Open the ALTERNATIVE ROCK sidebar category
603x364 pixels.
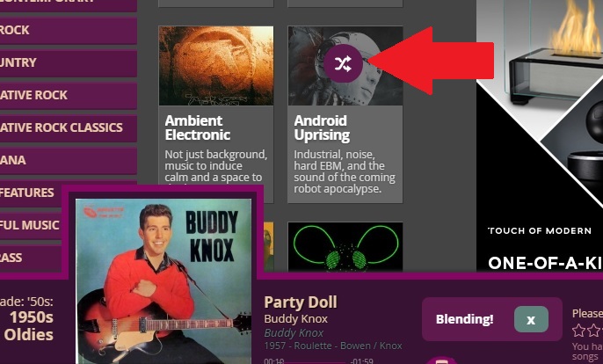(68, 95)
